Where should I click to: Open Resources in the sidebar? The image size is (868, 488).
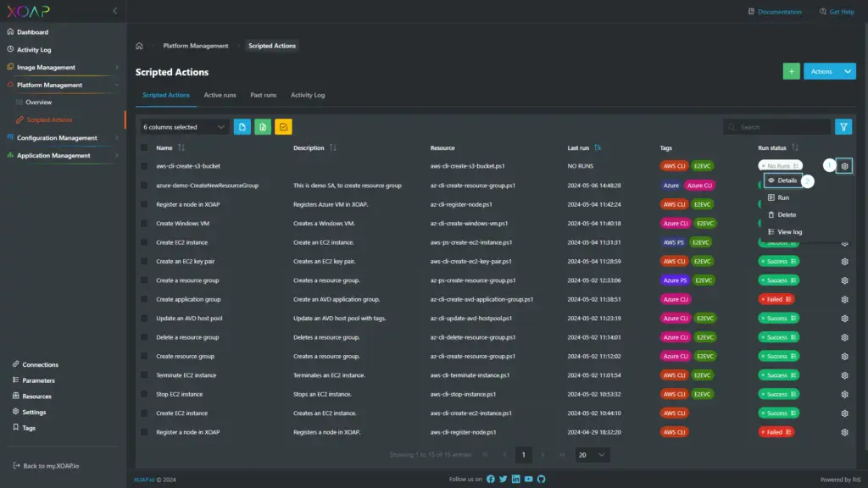pyautogui.click(x=36, y=396)
